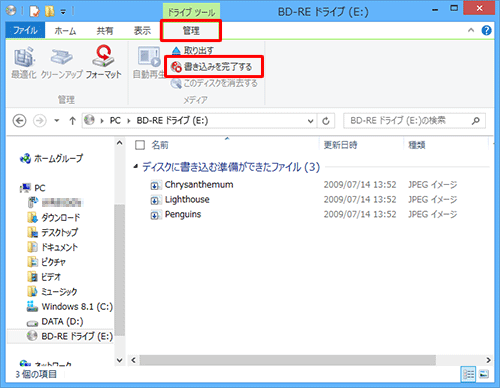Toggle the select-all checkbox in header
500x388 pixels.
(x=140, y=145)
